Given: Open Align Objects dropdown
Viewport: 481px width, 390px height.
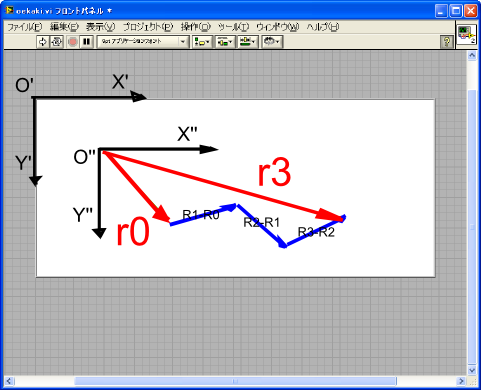Looking at the screenshot, I should click(x=202, y=42).
